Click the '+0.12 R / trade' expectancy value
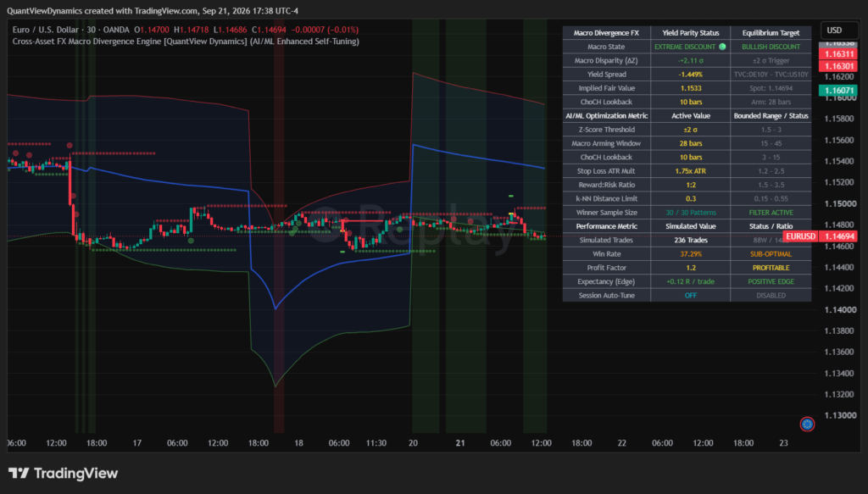 690,281
